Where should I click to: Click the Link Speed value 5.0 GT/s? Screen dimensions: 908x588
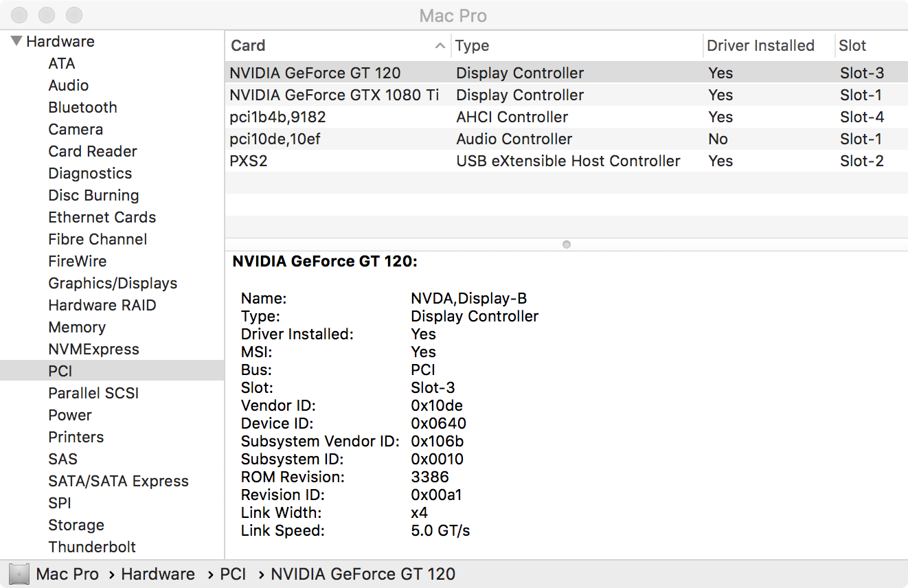440,530
